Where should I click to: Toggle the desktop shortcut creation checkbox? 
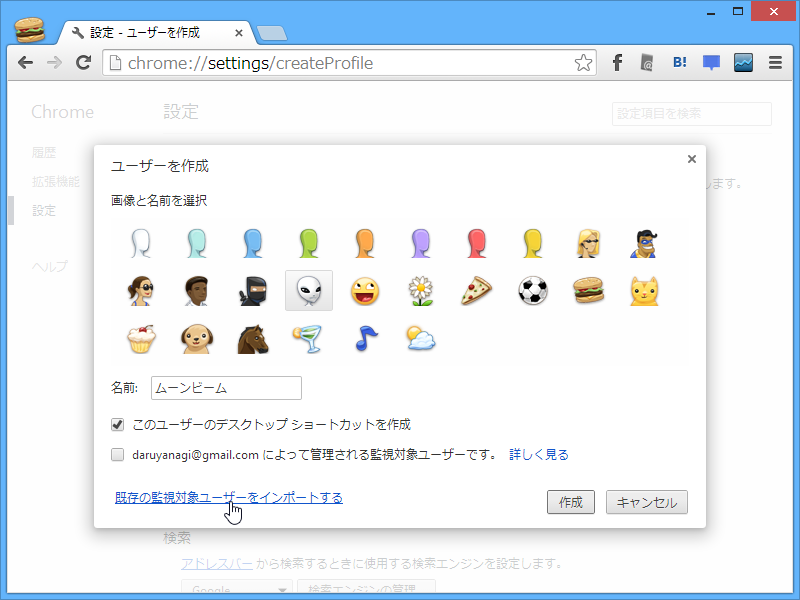117,424
